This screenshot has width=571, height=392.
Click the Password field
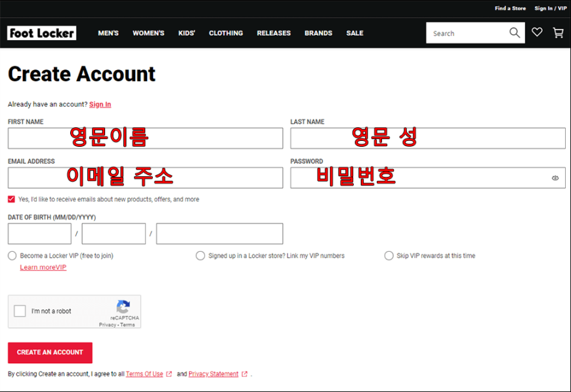(428, 178)
